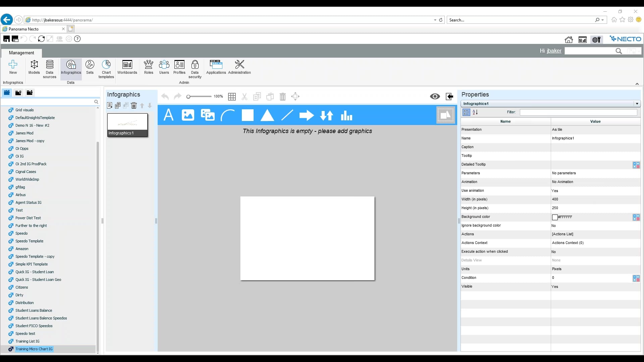The image size is (644, 362).
Task: Open Detailed Tooltip editor button
Action: tap(636, 165)
